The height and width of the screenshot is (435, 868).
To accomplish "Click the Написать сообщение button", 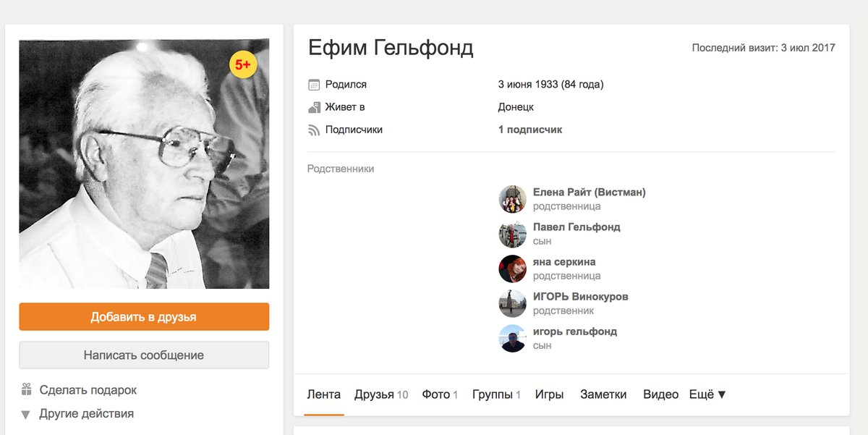I will click(144, 355).
